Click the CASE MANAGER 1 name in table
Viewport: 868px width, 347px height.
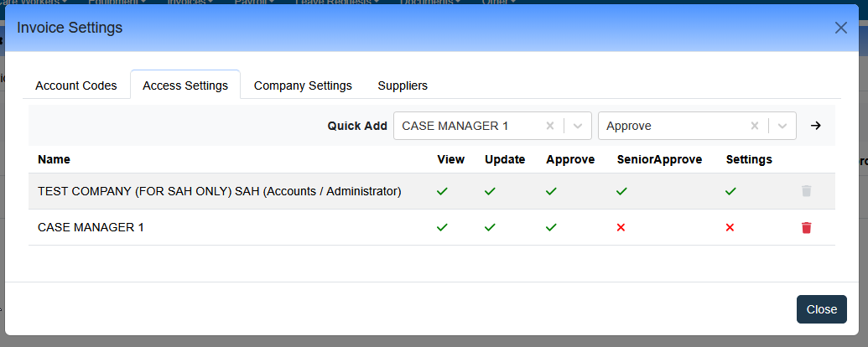91,227
